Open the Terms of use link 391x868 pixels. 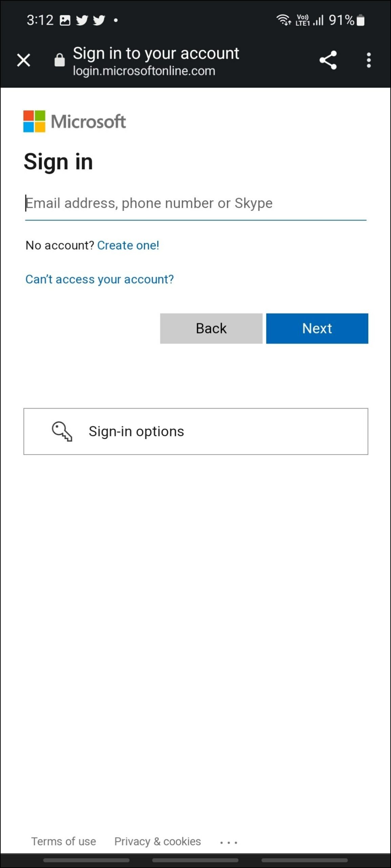(x=64, y=841)
